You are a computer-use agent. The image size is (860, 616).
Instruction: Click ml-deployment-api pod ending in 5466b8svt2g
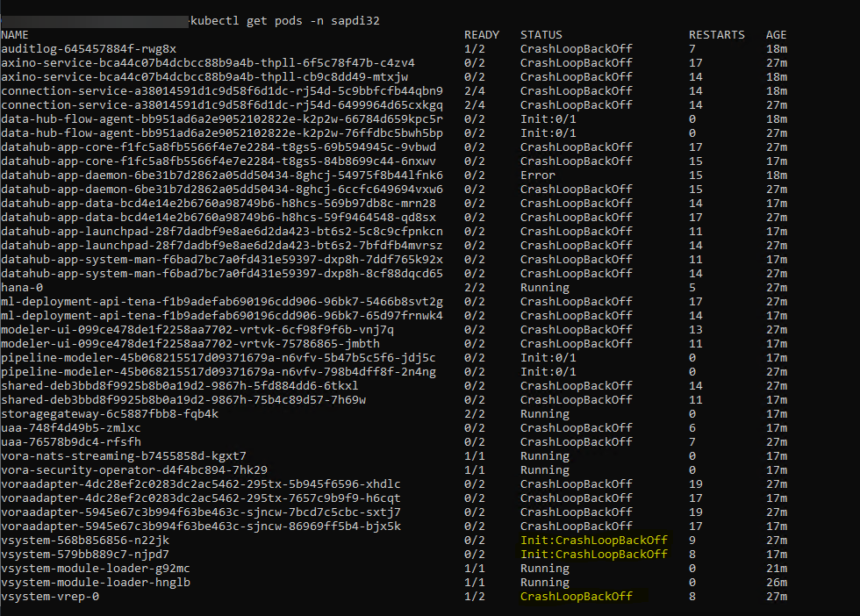pos(222,302)
